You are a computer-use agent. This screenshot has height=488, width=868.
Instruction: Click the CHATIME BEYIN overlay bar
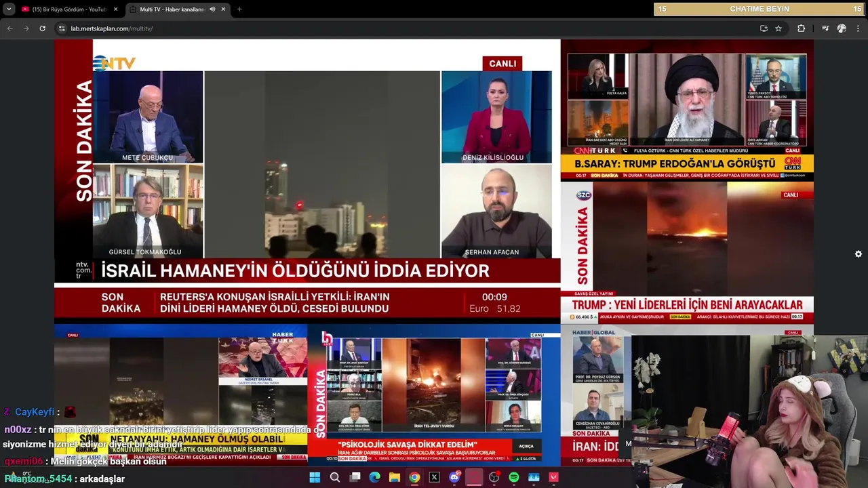[x=759, y=9]
